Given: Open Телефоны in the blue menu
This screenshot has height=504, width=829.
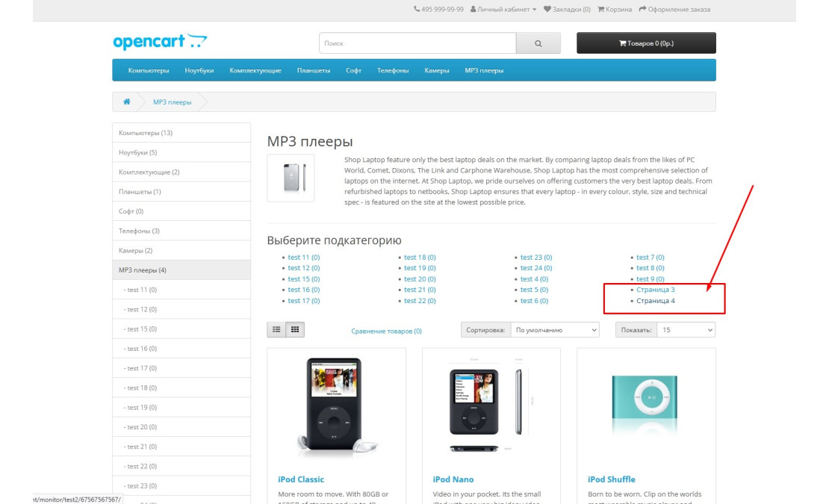Looking at the screenshot, I should tap(393, 70).
